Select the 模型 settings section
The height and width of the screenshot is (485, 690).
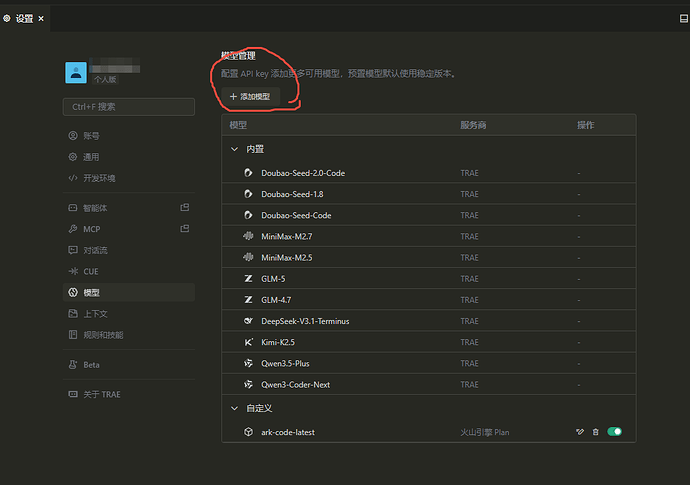tap(129, 292)
